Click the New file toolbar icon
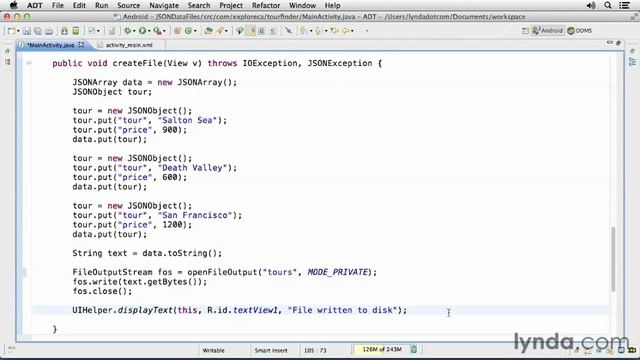This screenshot has width=640, height=360. click(11, 31)
